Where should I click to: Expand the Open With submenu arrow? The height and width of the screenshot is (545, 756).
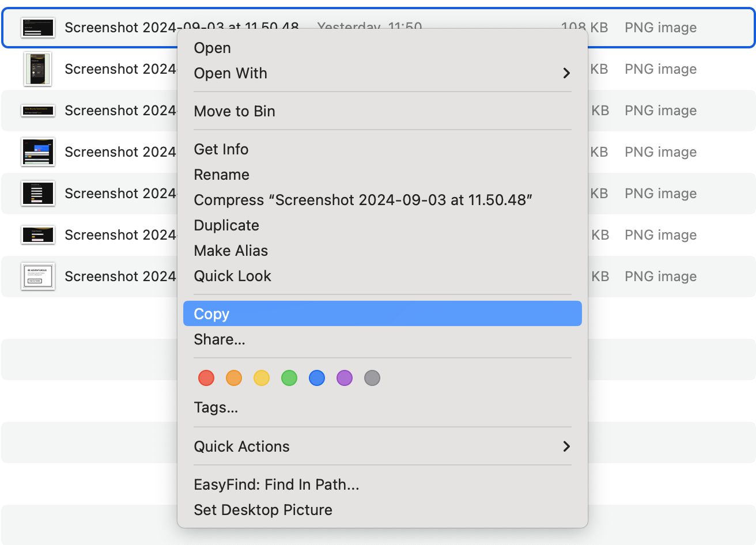(x=566, y=73)
